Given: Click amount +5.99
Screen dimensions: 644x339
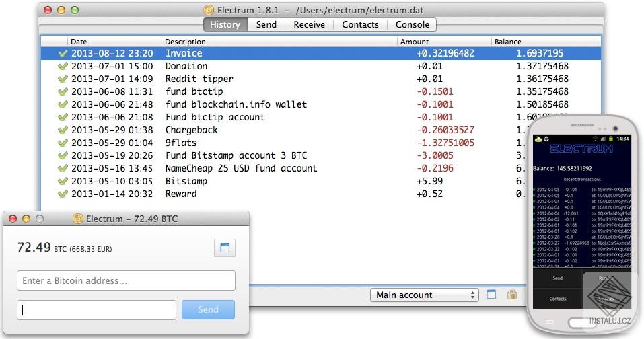Looking at the screenshot, I should tap(429, 181).
